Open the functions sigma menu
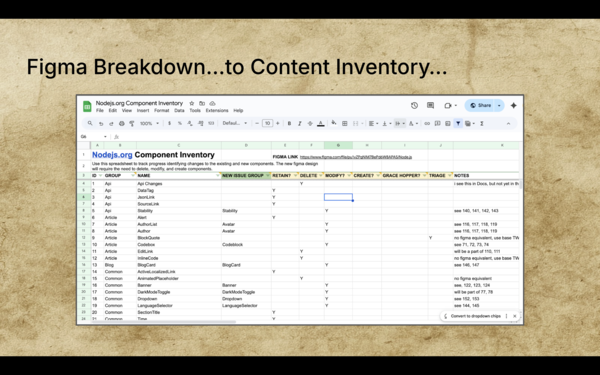600x375 pixels. coord(482,124)
